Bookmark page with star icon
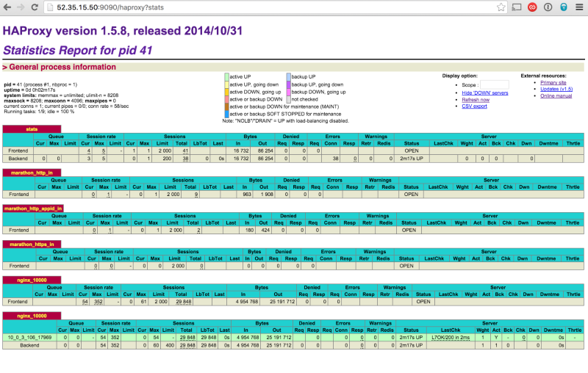Image resolution: width=588 pixels, height=373 pixels. pyautogui.click(x=501, y=7)
